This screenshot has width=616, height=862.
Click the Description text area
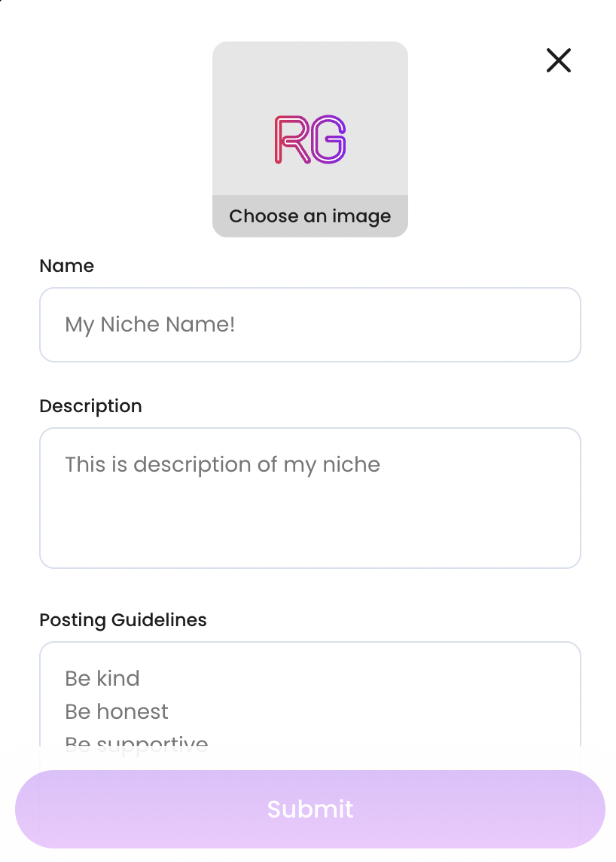310,497
